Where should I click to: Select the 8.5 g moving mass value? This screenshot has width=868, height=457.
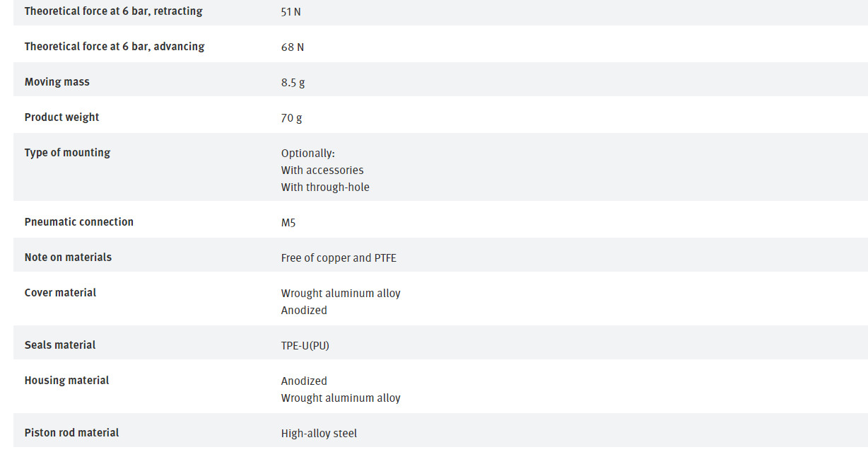293,83
